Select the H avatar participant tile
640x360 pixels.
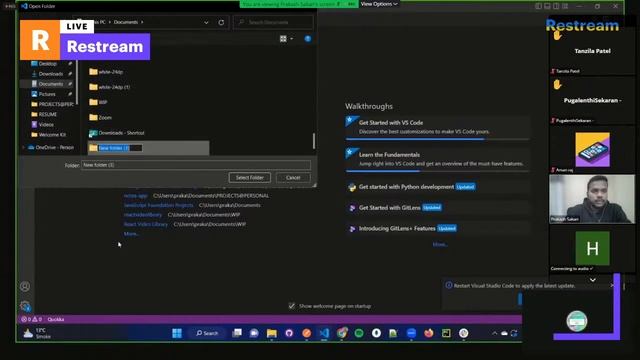pyautogui.click(x=593, y=248)
